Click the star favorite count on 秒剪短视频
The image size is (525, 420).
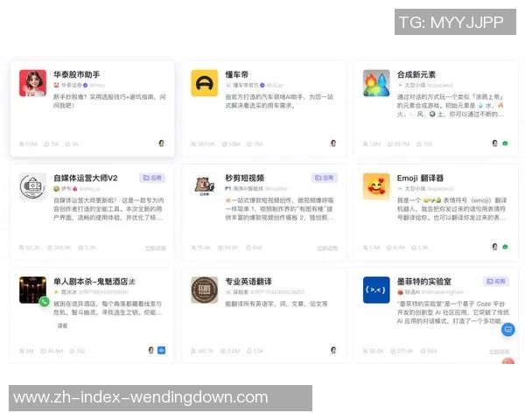pyautogui.click(x=254, y=248)
